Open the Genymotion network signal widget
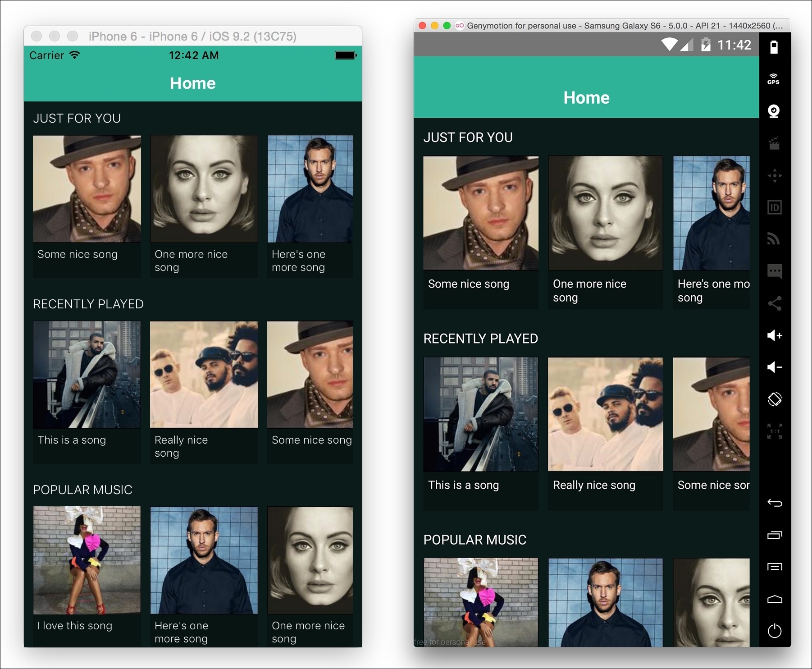Image resolution: width=812 pixels, height=669 pixels. tap(774, 239)
